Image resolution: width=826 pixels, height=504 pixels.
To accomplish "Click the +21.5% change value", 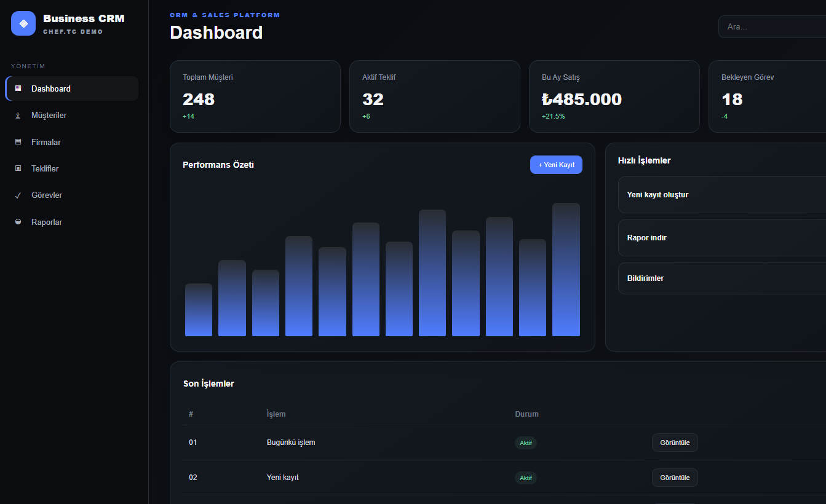I will pos(554,116).
